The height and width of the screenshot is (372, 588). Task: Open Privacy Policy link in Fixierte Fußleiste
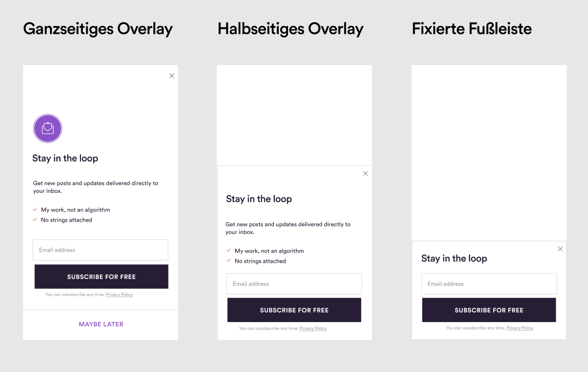[x=520, y=328]
